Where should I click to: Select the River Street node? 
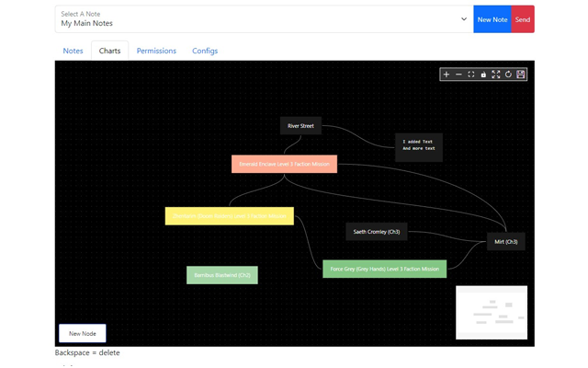tap(300, 126)
